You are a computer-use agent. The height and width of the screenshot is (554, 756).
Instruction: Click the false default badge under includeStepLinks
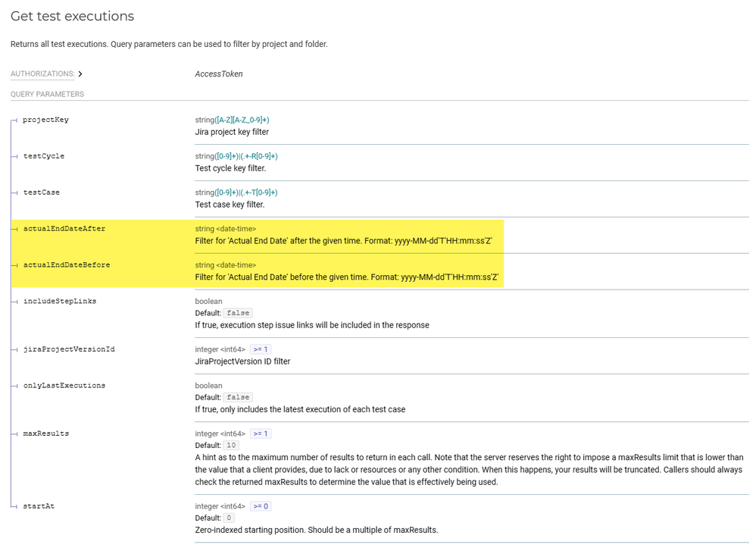[238, 313]
